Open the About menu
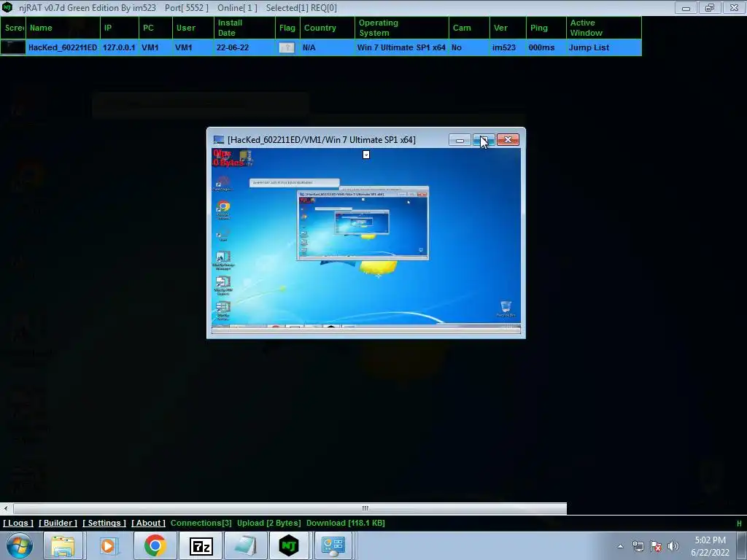The image size is (747, 560). pos(149,523)
